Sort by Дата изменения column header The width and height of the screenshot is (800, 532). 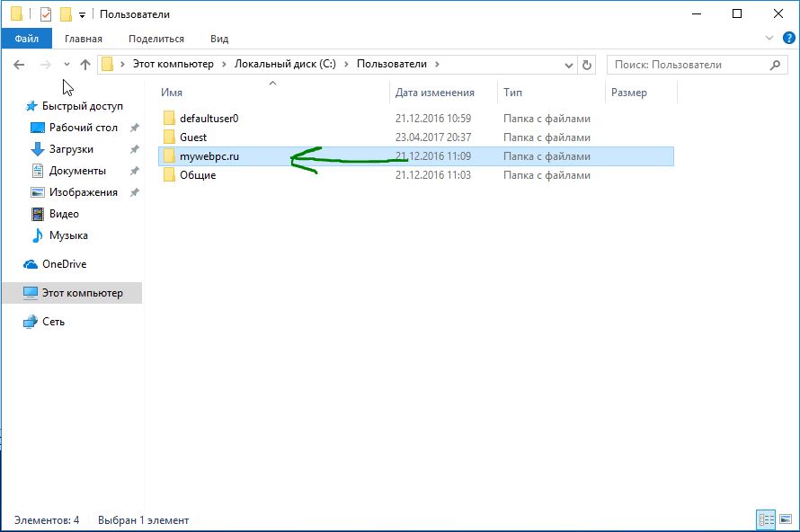click(x=435, y=93)
